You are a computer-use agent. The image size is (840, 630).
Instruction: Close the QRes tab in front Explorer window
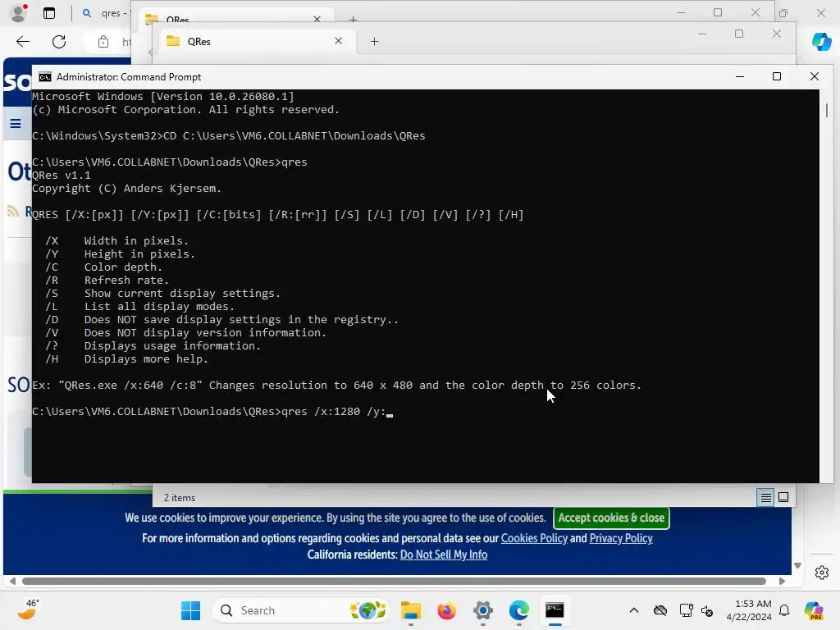338,41
